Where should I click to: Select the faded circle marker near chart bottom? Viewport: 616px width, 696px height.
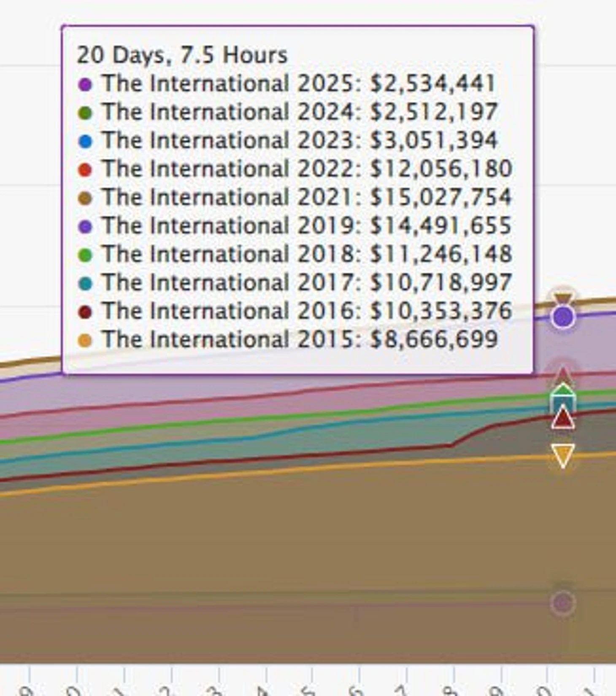(563, 603)
